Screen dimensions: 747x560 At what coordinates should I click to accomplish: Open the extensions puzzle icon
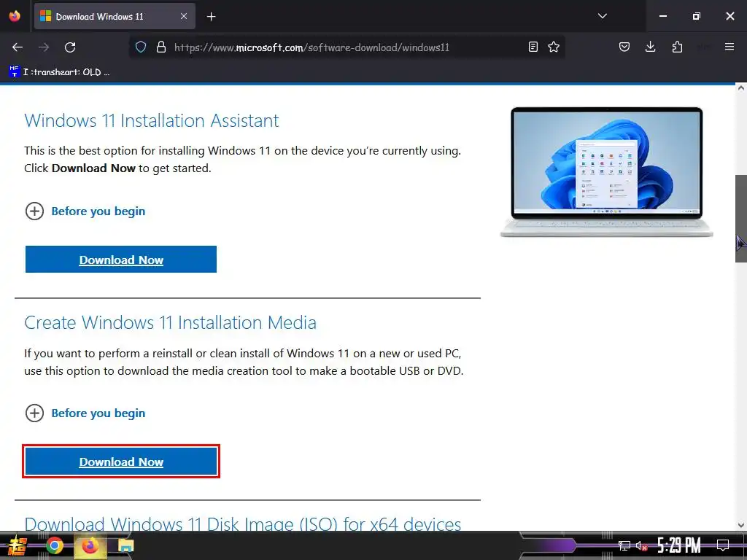[677, 47]
